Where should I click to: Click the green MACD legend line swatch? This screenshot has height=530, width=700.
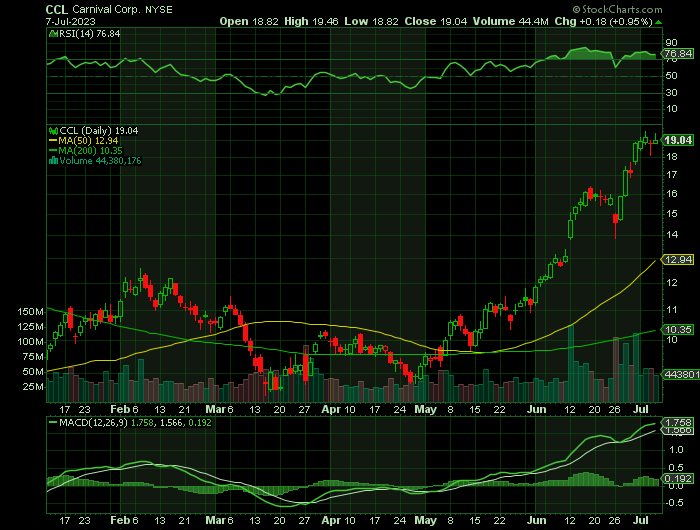coord(53,422)
